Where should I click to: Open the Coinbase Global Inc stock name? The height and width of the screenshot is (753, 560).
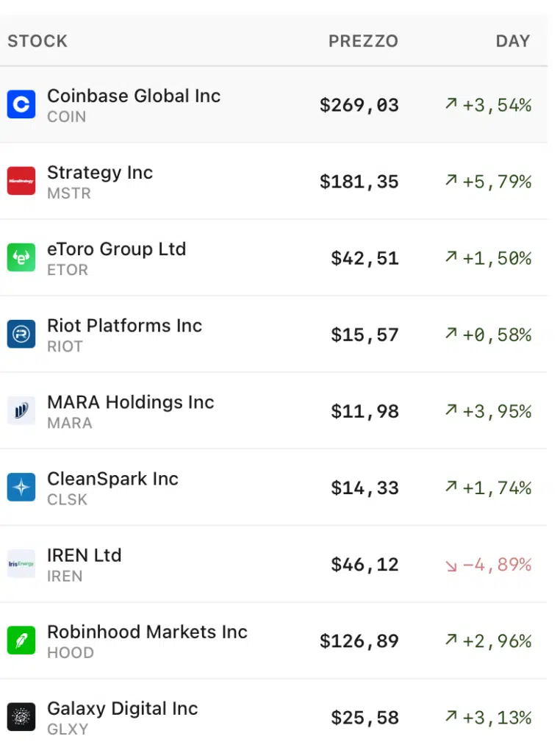[x=134, y=96]
